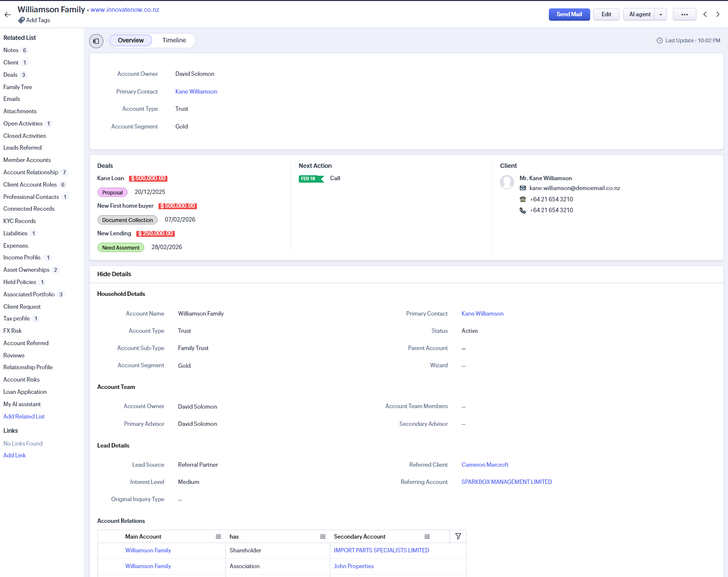728x577 pixels.
Task: Click the Last Update clock icon
Action: [x=660, y=41]
